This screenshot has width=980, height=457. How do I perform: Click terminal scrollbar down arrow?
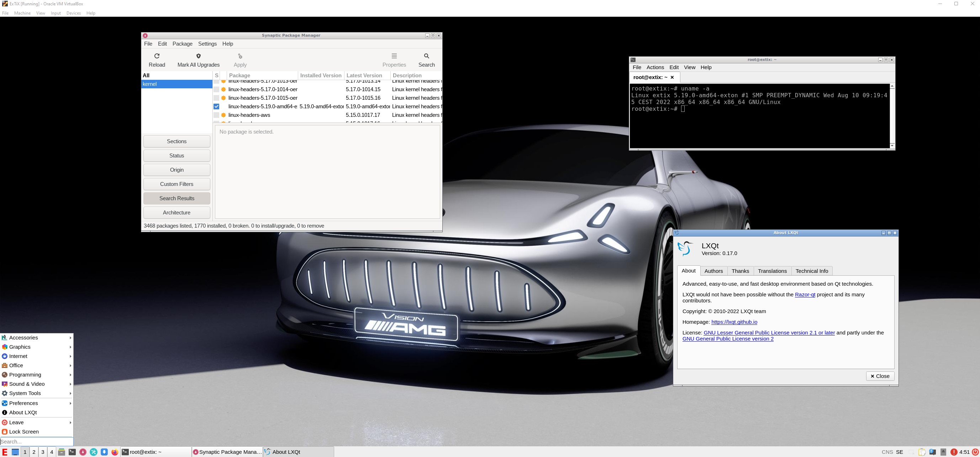892,145
